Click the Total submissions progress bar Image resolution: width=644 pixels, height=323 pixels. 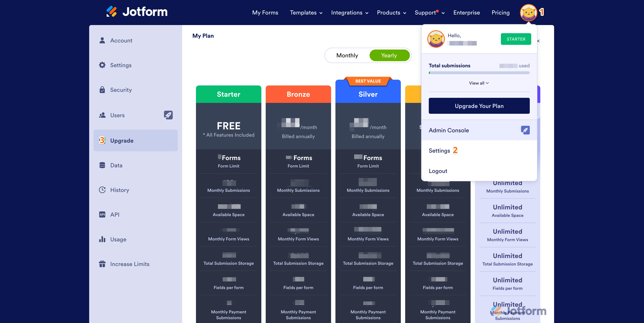pos(479,73)
